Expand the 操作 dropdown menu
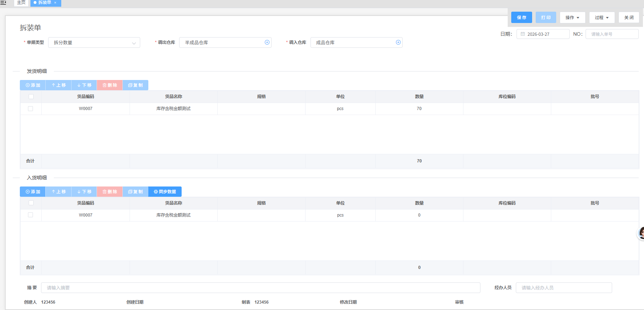This screenshot has width=644, height=310. pos(572,18)
